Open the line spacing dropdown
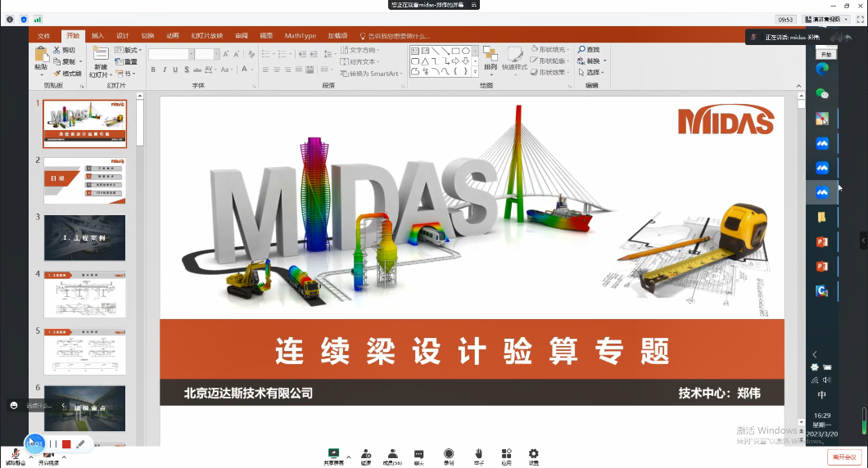This screenshot has height=468, width=868. 329,54
